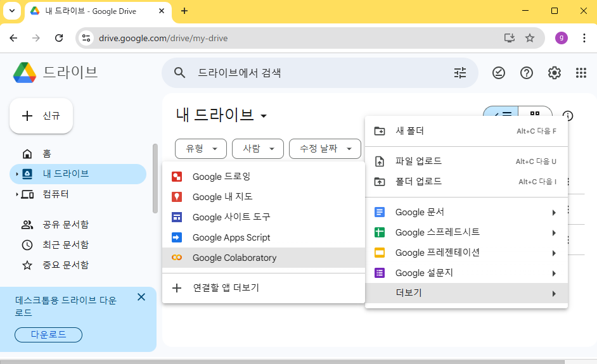The width and height of the screenshot is (597, 364).
Task: Open Drive settings gear icon
Action: click(x=555, y=73)
